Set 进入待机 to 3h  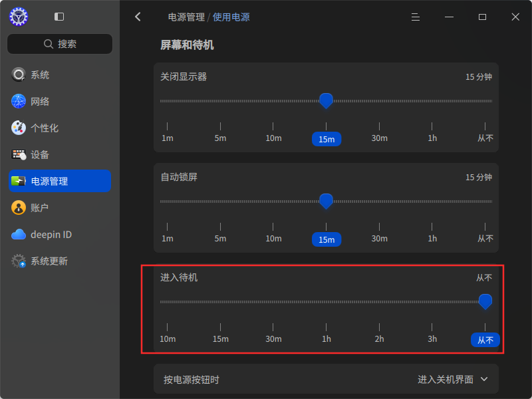pyautogui.click(x=432, y=339)
